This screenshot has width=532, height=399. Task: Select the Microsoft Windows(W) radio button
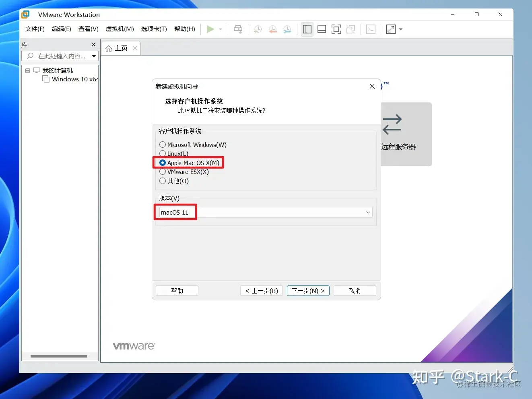click(x=163, y=145)
